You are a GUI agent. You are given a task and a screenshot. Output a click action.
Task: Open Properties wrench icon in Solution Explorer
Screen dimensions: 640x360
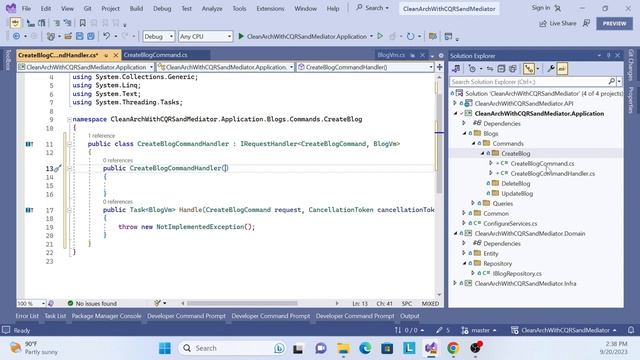coord(551,69)
